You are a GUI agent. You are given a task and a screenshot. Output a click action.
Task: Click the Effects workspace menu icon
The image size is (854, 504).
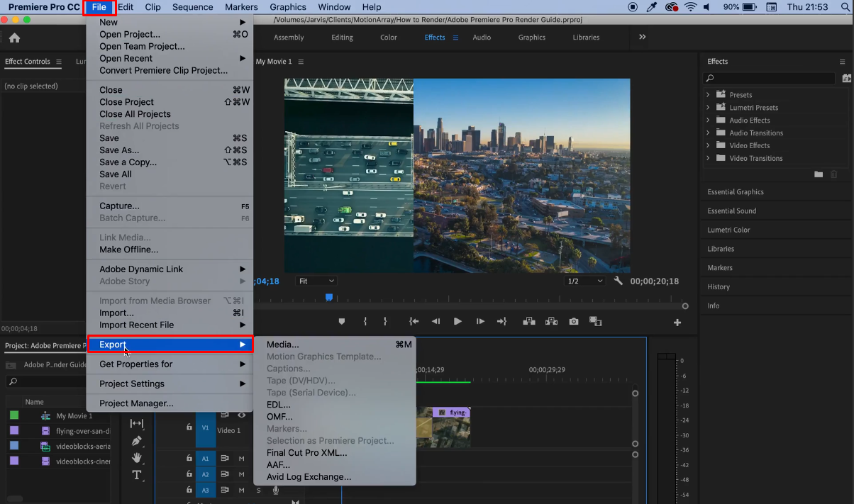[x=455, y=38]
